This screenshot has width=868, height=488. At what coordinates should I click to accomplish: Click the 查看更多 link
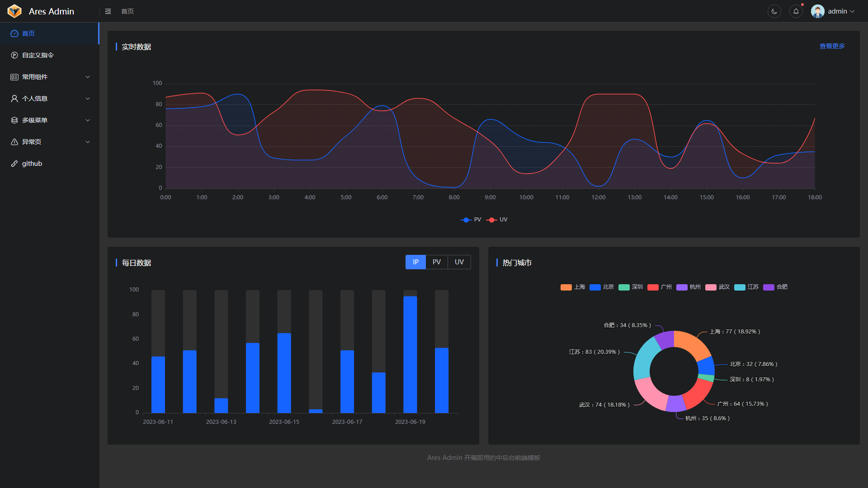point(832,46)
